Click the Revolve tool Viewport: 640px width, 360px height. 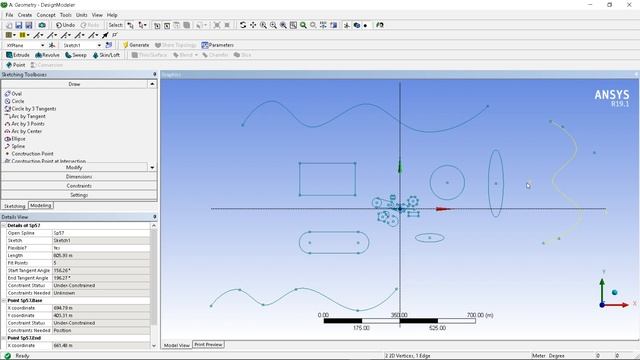point(47,55)
